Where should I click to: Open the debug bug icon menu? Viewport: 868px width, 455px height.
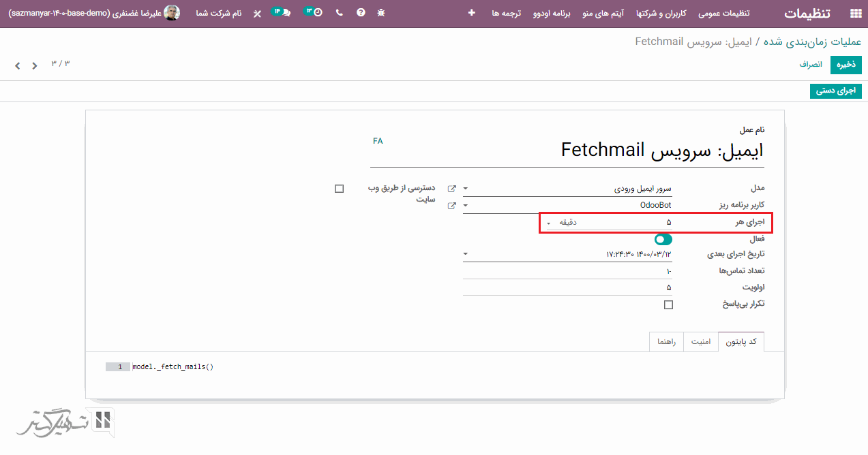coord(380,13)
